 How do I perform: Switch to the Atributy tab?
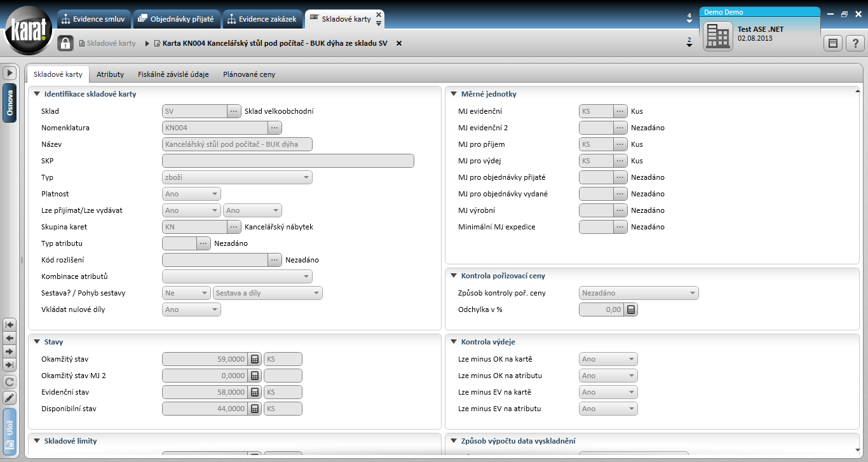point(110,74)
